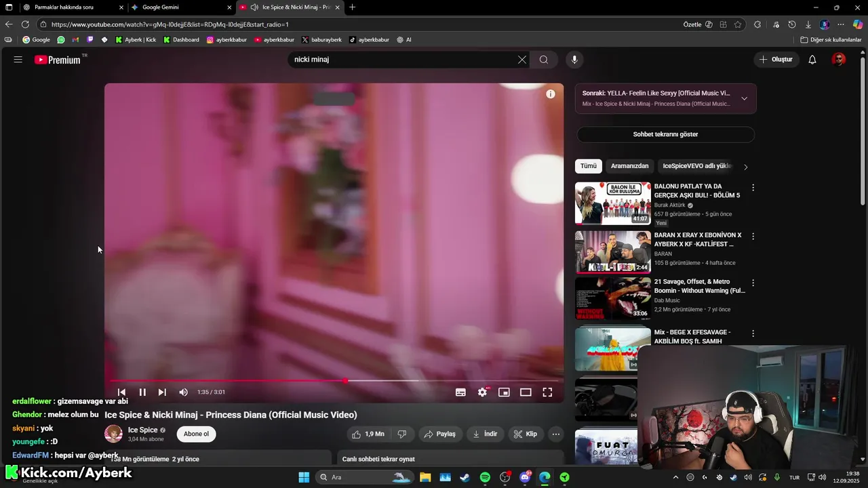Open player settings gear
Image resolution: width=868 pixels, height=488 pixels.
[x=482, y=392]
